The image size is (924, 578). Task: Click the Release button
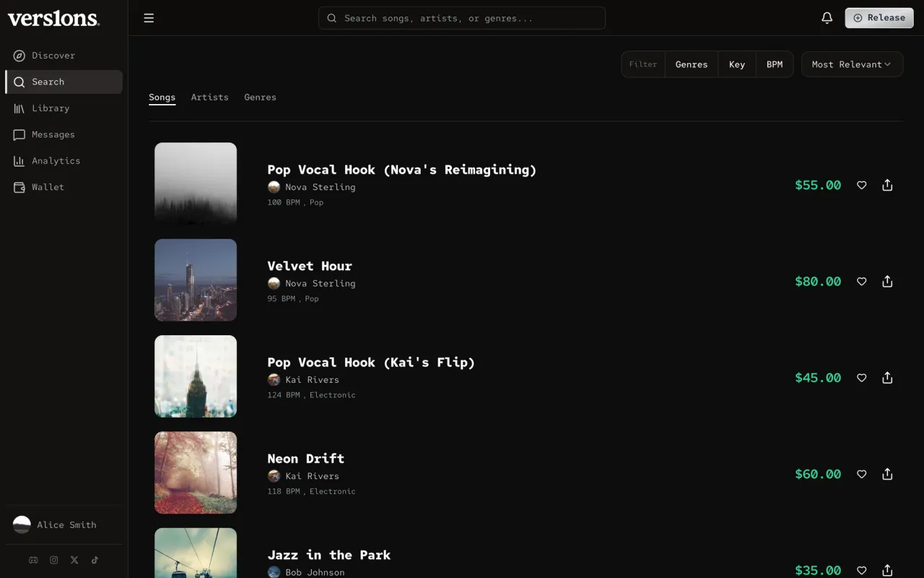click(879, 18)
